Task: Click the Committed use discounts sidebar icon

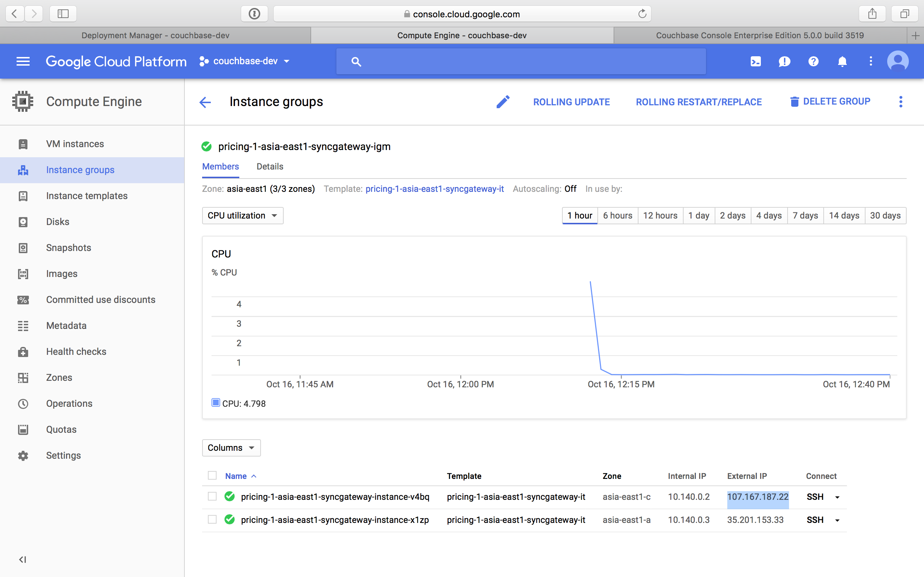Action: point(23,299)
